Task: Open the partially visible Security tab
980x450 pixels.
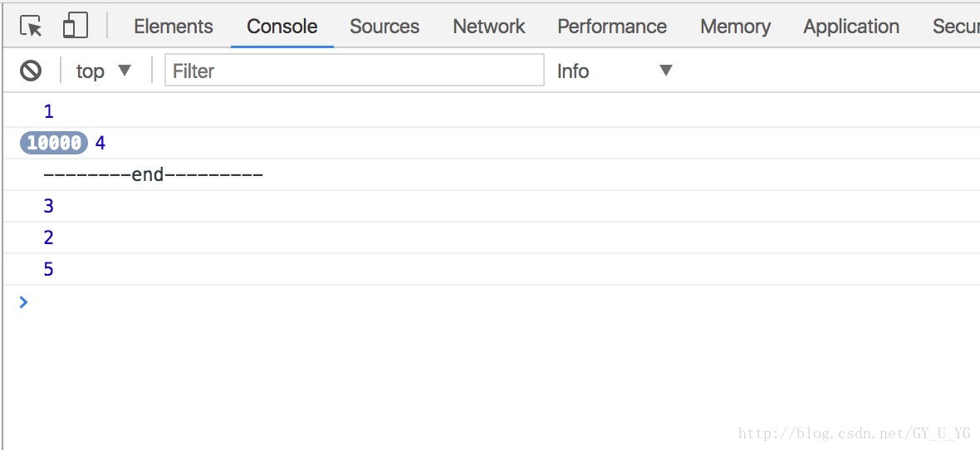Action: click(x=956, y=27)
